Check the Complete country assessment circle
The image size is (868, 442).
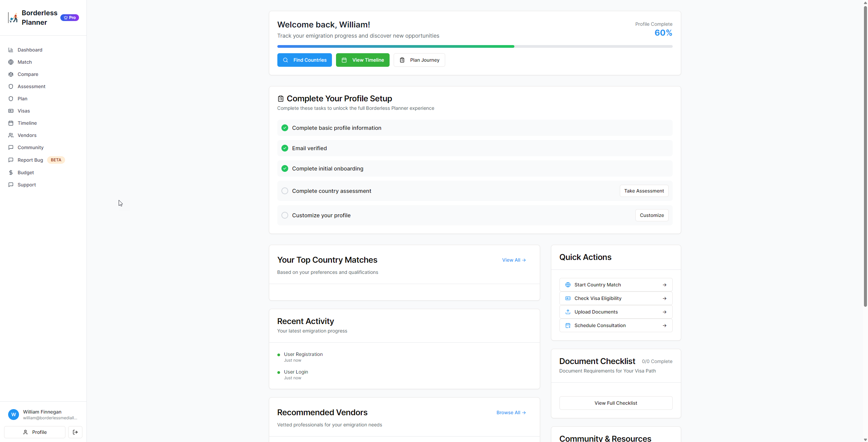[285, 191]
